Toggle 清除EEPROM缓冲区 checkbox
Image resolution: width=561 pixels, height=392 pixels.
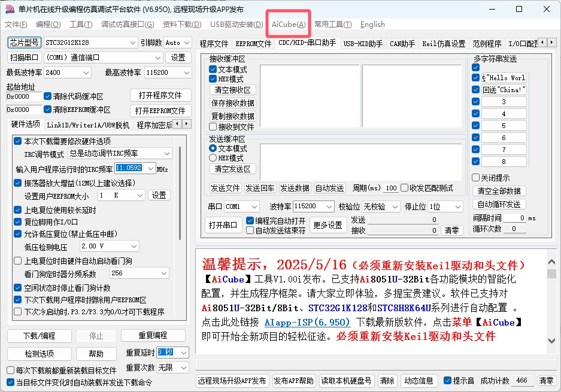coord(47,109)
